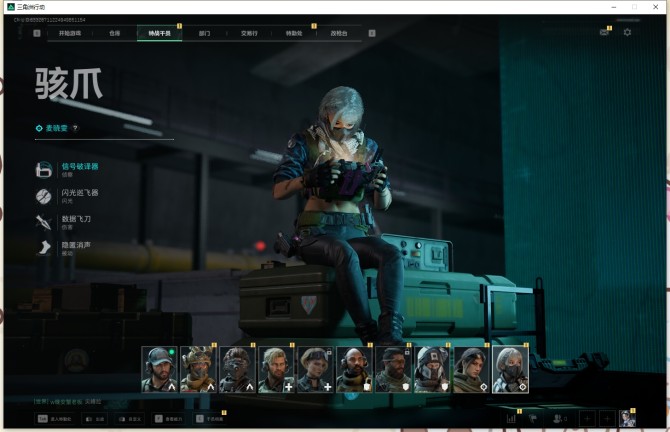Open the mail inbox icon

tap(604, 32)
